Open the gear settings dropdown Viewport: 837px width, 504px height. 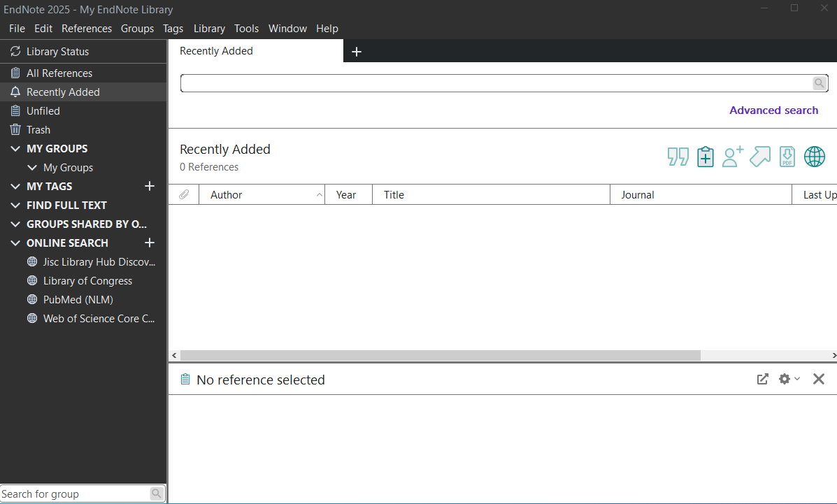pyautogui.click(x=789, y=379)
